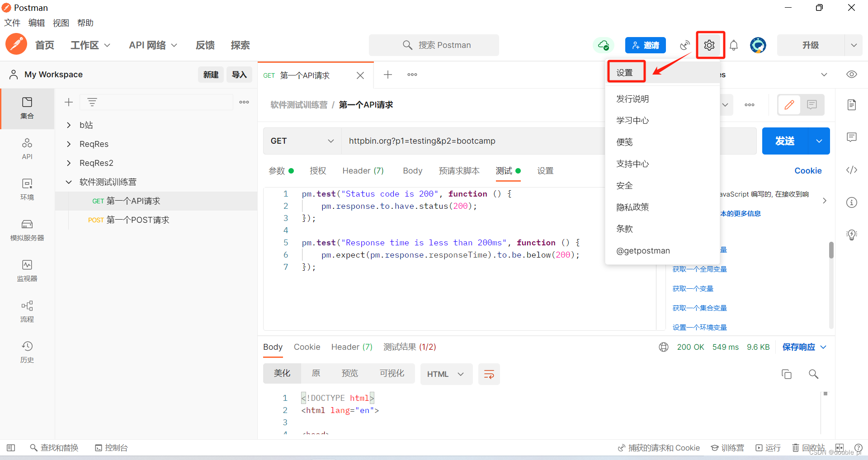Select 学习中心 menu item
Image resolution: width=868 pixels, height=460 pixels.
[x=663, y=121]
